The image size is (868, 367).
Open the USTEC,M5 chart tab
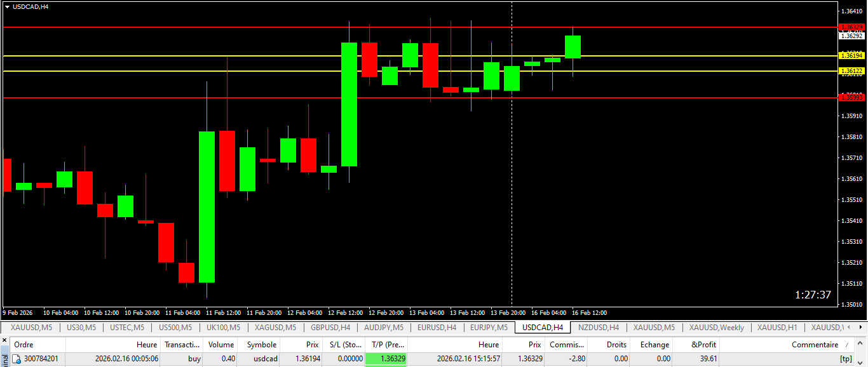(x=126, y=328)
